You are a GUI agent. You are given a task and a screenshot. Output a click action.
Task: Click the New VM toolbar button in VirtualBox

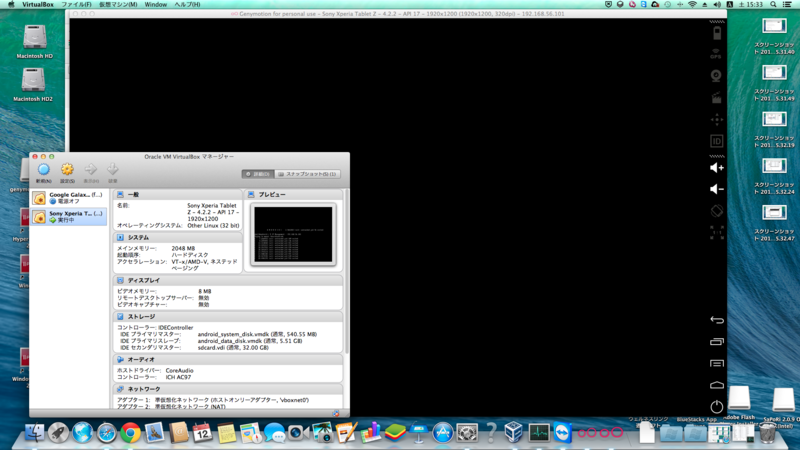point(43,172)
